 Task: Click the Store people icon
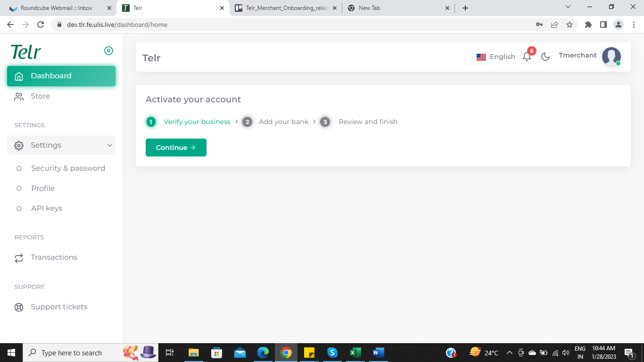click(x=19, y=97)
